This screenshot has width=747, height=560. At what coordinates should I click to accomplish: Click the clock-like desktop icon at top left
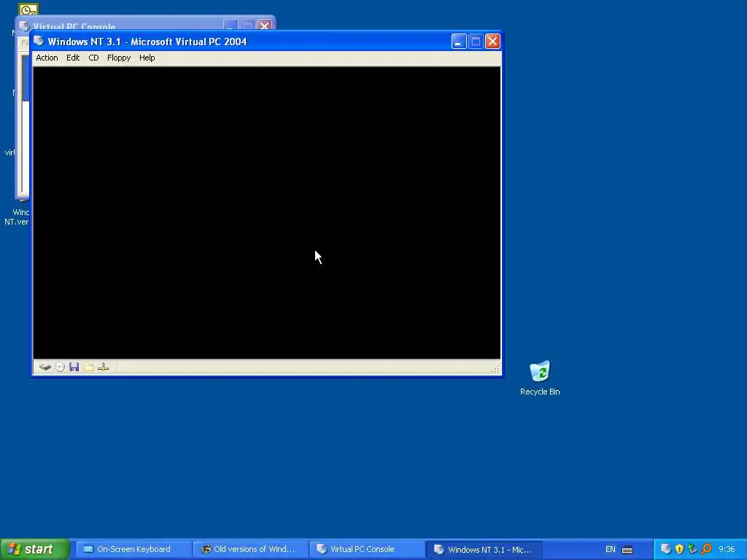[x=28, y=9]
